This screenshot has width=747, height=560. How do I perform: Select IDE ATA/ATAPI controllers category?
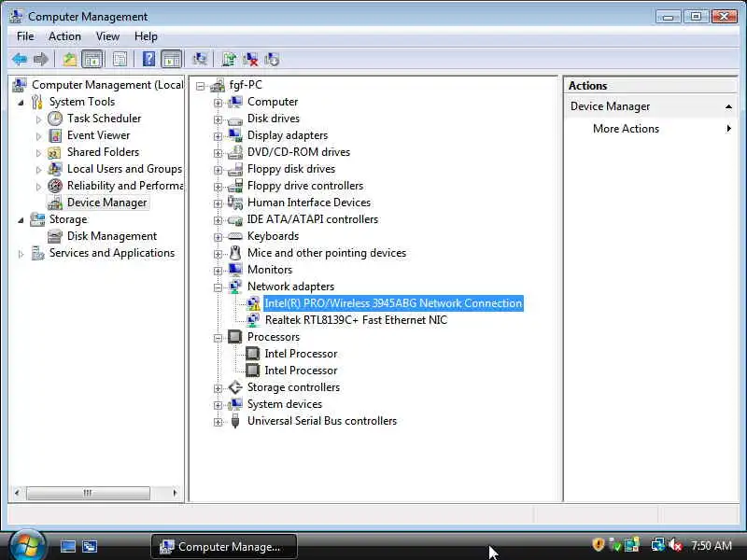pyautogui.click(x=312, y=219)
